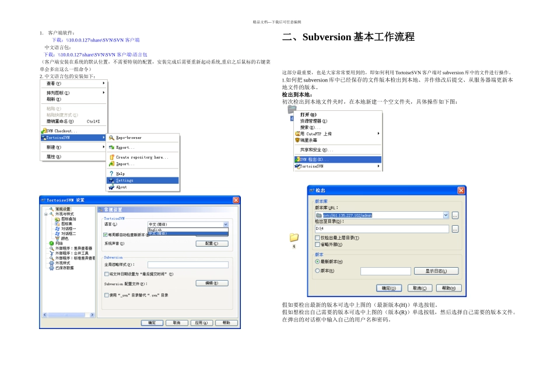
Task: Select the 最新版本(H) radio button
Action: click(317, 261)
